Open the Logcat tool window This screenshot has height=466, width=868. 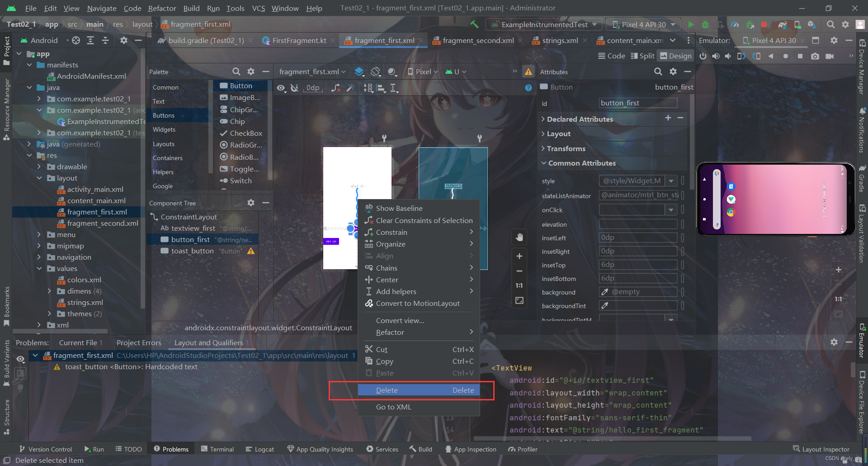pyautogui.click(x=260, y=449)
